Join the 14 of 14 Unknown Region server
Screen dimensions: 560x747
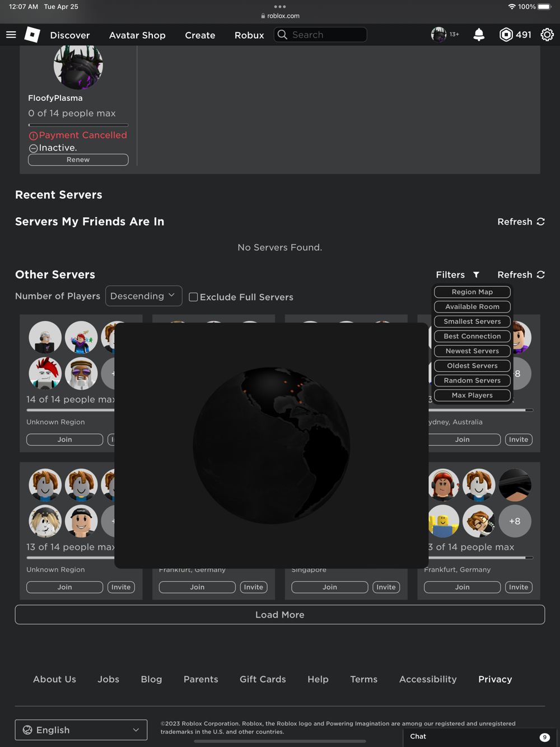point(64,440)
